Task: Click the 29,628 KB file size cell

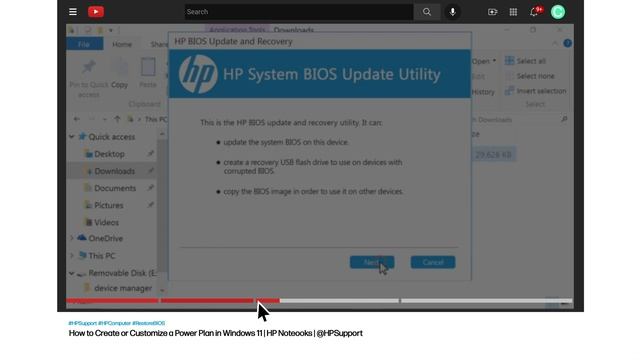Action: tap(493, 155)
